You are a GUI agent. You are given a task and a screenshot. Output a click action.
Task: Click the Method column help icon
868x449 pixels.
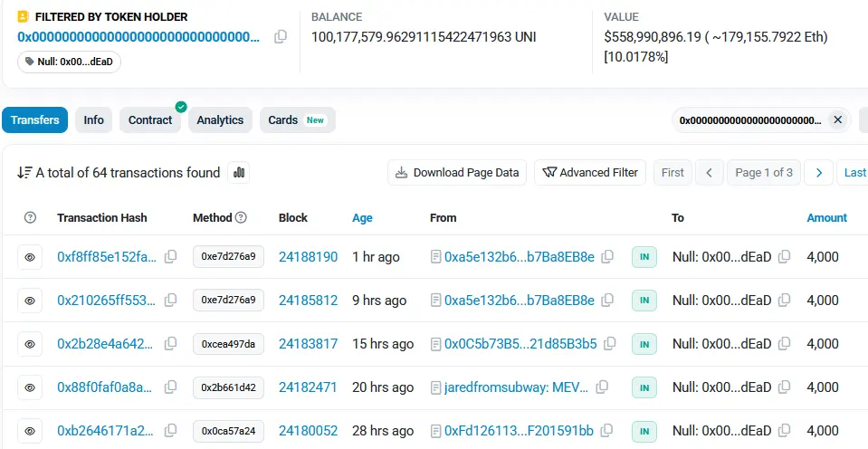[241, 217]
